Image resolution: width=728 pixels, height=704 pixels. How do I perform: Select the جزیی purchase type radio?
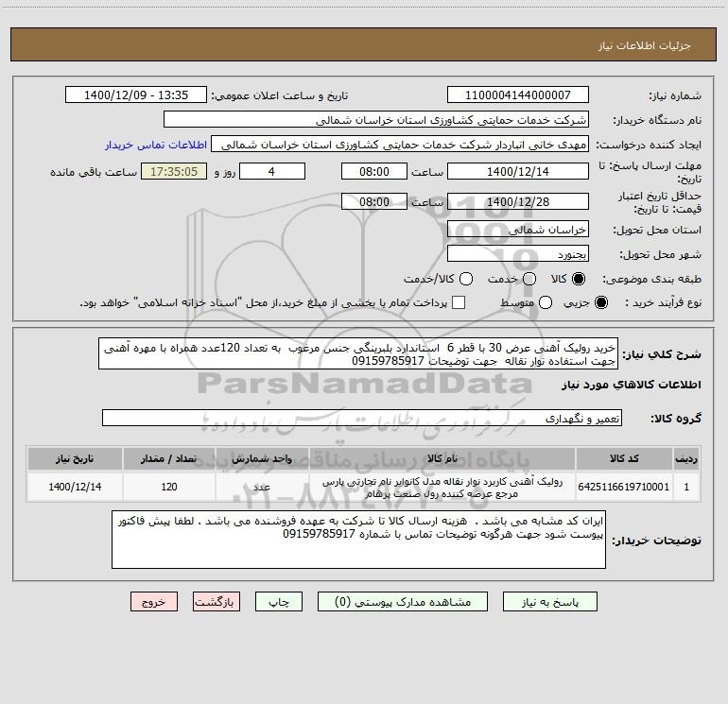[600, 302]
